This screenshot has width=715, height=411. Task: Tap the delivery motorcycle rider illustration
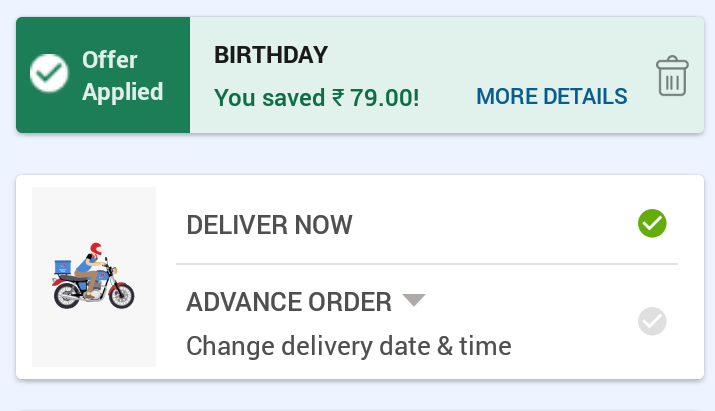93,275
